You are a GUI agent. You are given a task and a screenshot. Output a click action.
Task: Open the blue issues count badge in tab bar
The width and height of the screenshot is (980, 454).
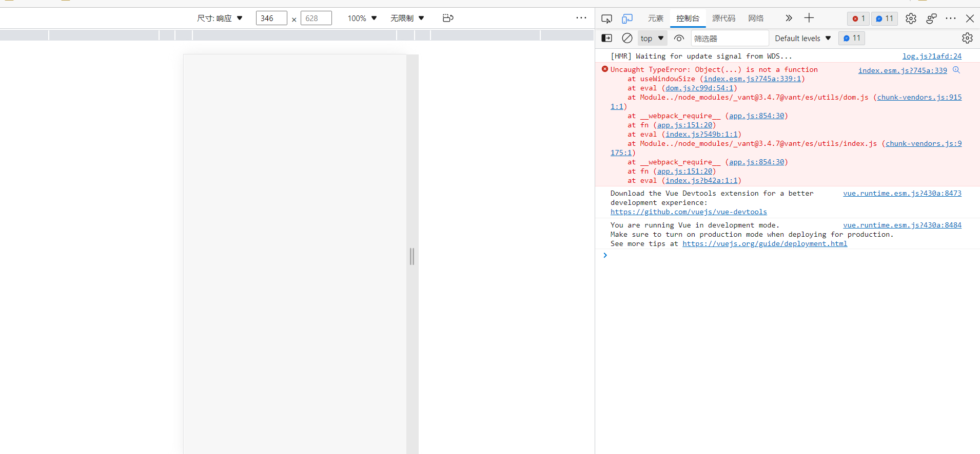click(x=885, y=18)
